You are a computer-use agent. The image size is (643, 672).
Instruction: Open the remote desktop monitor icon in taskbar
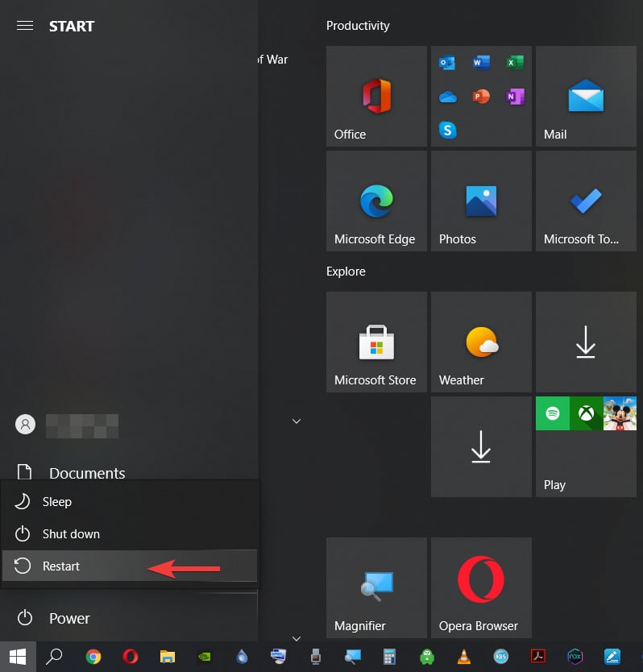point(279,657)
